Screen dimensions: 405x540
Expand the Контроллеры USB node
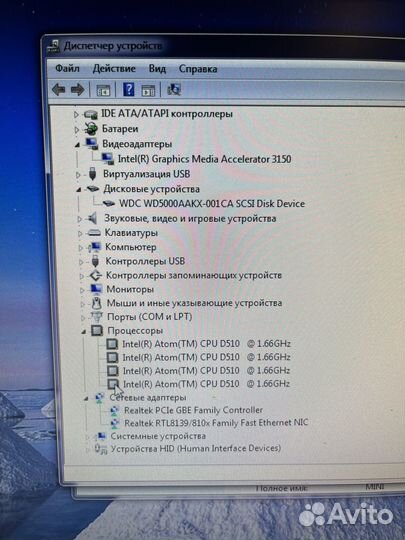pos(81,262)
